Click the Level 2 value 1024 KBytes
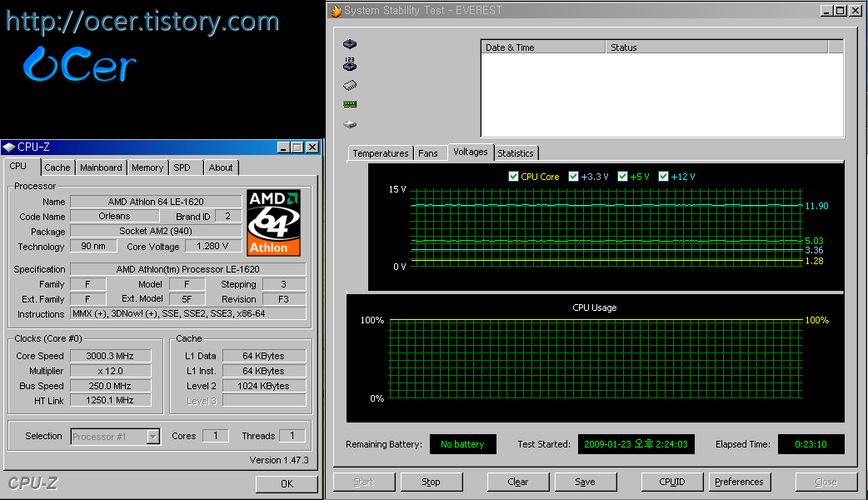This screenshot has height=500, width=868. coord(264,385)
